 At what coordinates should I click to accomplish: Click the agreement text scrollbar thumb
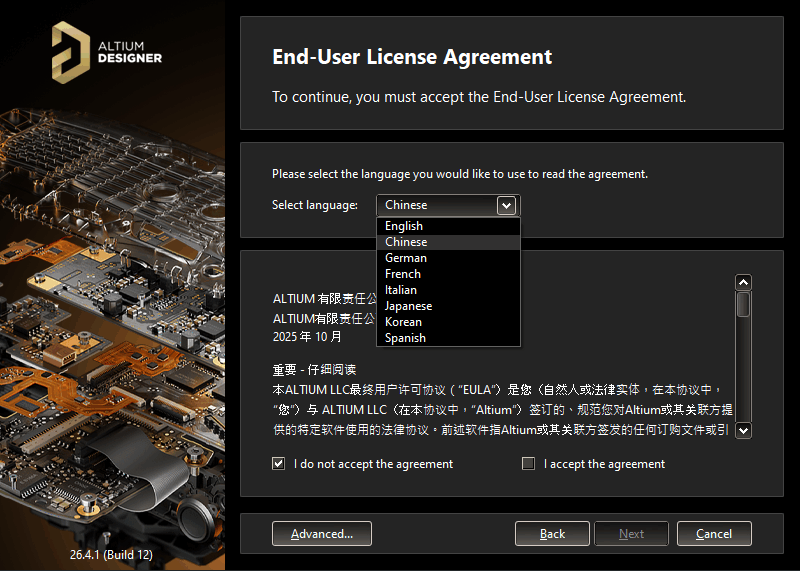(x=743, y=304)
